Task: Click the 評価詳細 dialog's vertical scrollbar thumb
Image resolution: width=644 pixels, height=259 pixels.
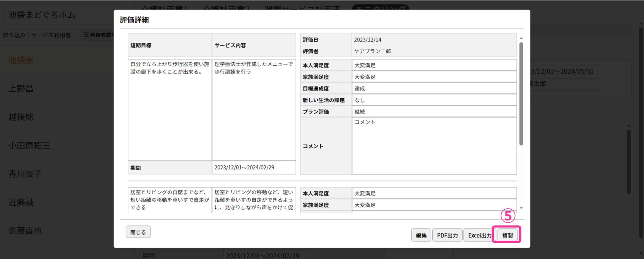Action: pyautogui.click(x=521, y=94)
